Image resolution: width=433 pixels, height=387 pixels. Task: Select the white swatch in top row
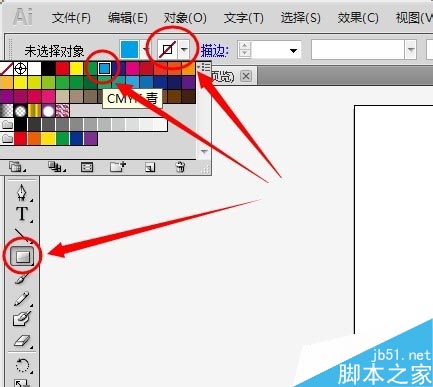click(34, 68)
